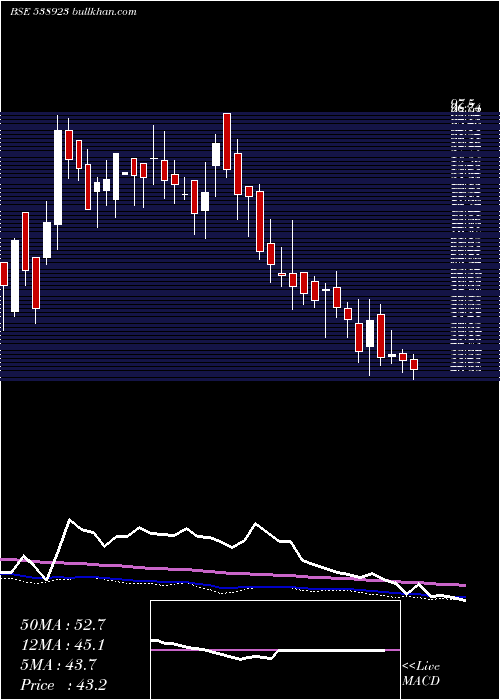The image size is (500, 700).
Task: Click the Price : 43.2 value
Action: click(63, 685)
